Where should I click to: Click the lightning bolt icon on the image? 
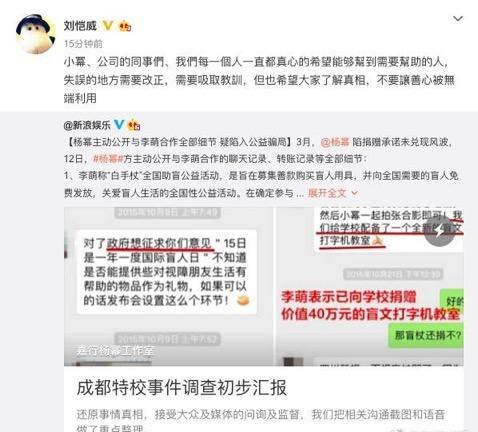pos(439,231)
